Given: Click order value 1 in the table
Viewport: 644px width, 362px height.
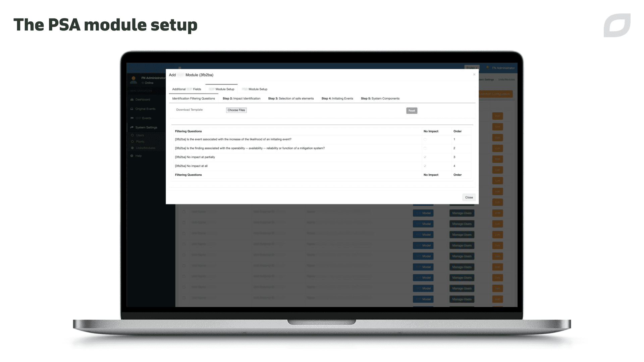Looking at the screenshot, I should point(454,139).
